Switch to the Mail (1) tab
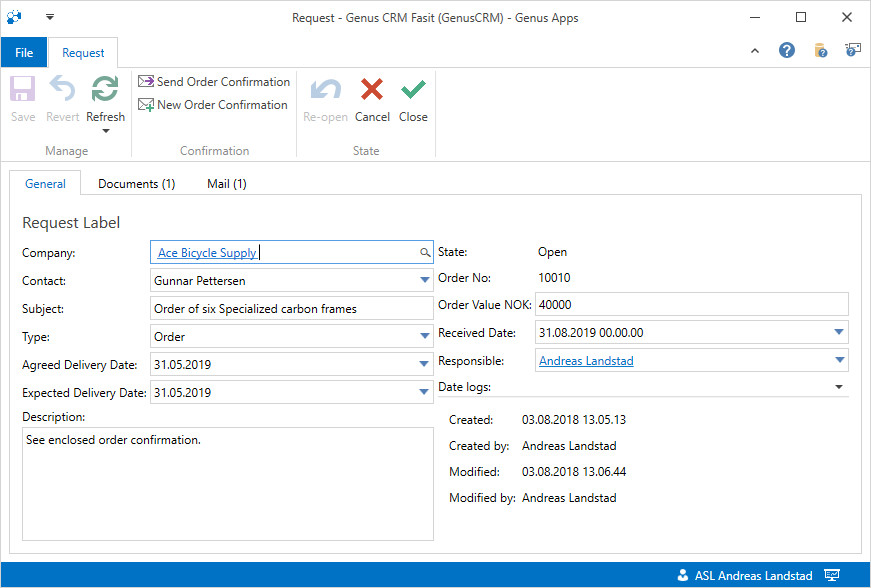 pos(227,184)
